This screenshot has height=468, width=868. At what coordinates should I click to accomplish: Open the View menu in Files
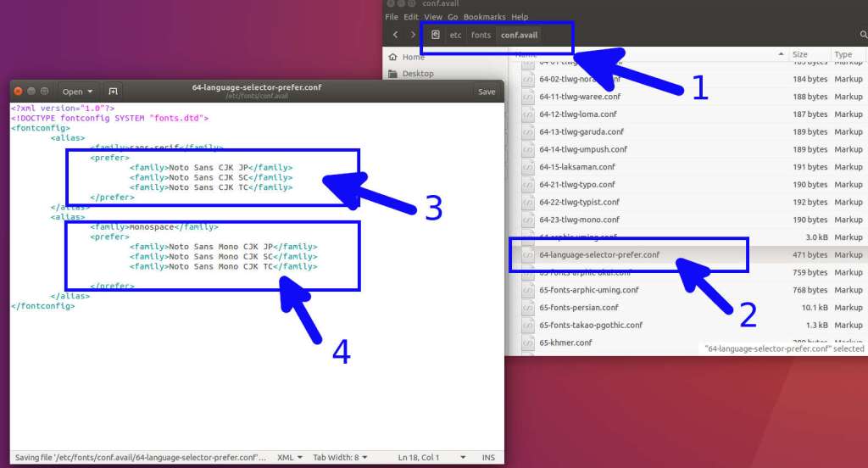tap(432, 17)
